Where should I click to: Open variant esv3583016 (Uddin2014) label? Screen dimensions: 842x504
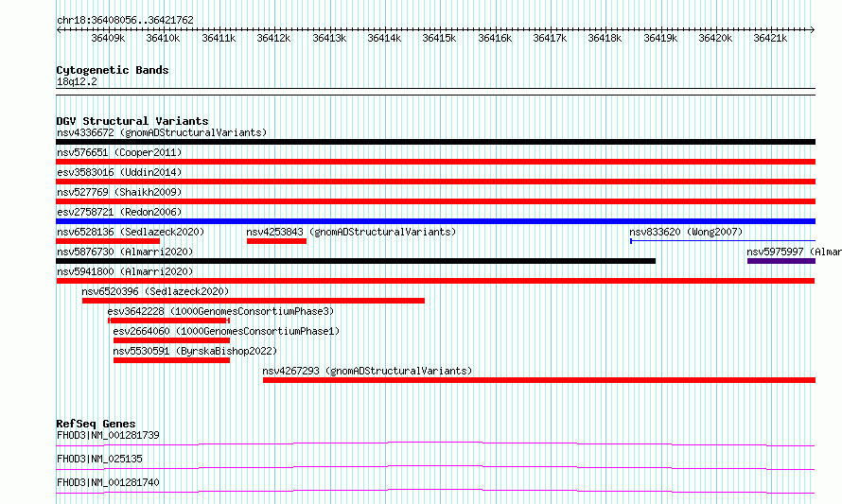[x=119, y=172]
